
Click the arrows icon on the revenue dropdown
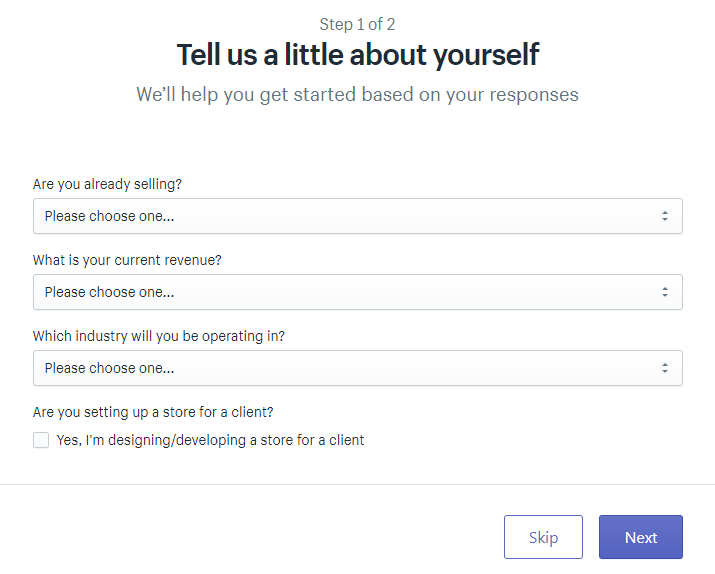point(664,292)
